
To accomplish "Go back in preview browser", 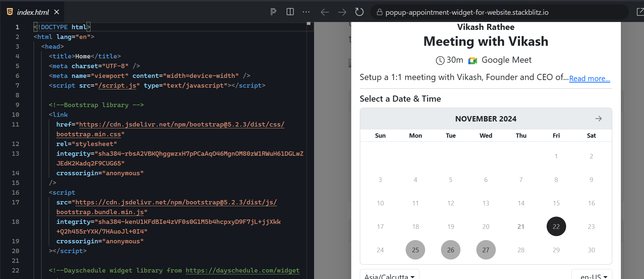I will pos(325,12).
